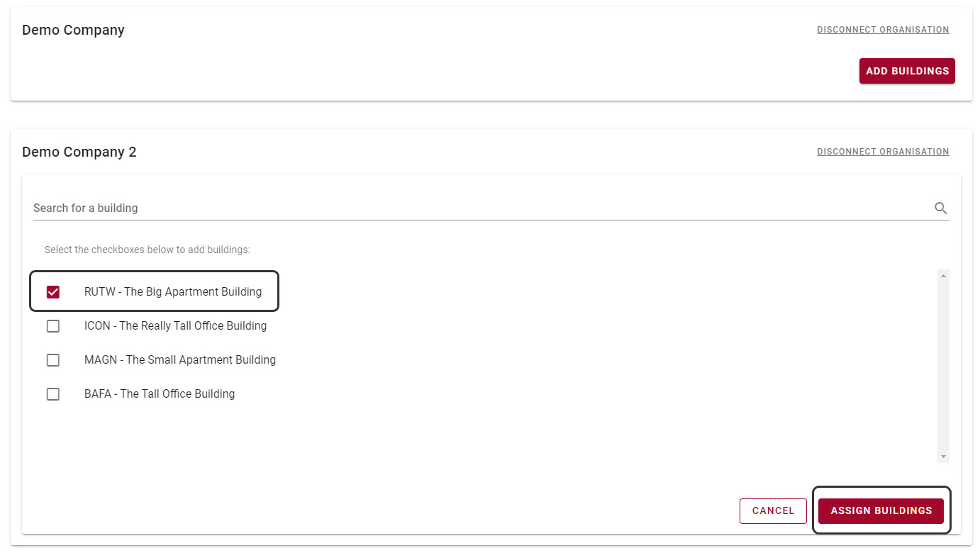Screen dimensions: 980x553
Task: Click the 'RUTW - The Big Apartment Building' text label
Action: (173, 292)
